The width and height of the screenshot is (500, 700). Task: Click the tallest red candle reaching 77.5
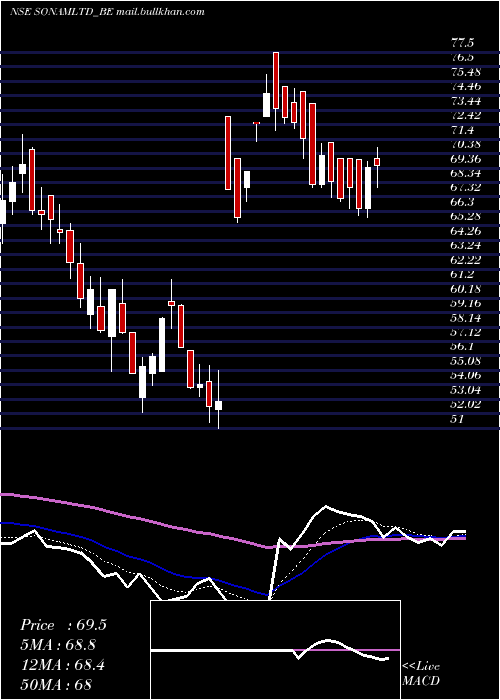(x=276, y=80)
